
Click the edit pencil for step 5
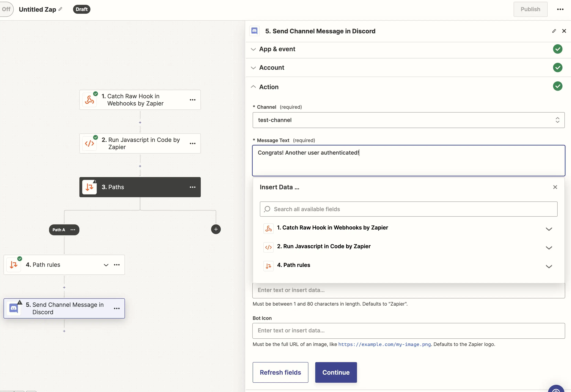coord(554,31)
